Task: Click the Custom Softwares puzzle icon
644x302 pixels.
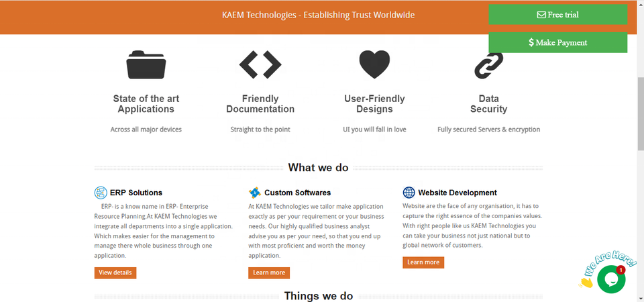Action: pyautogui.click(x=255, y=193)
